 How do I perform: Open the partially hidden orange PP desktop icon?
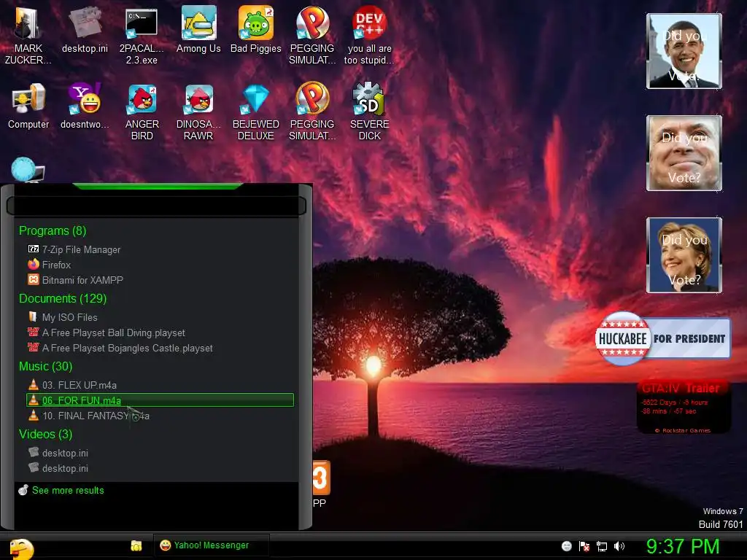320,484
